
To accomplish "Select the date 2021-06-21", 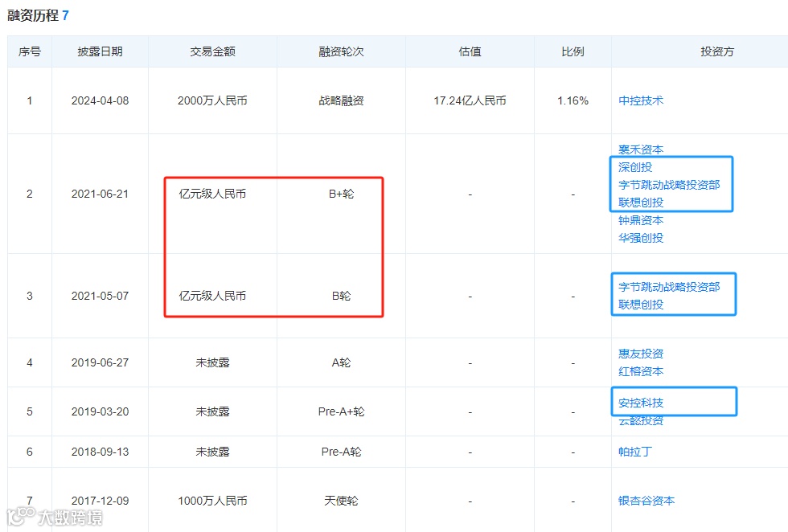I will pos(100,194).
